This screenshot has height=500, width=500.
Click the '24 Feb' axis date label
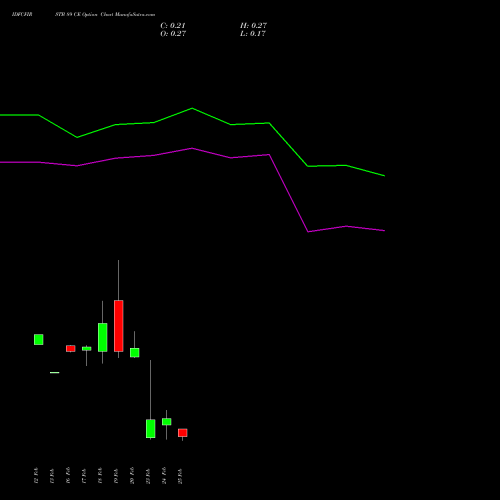pos(164,476)
